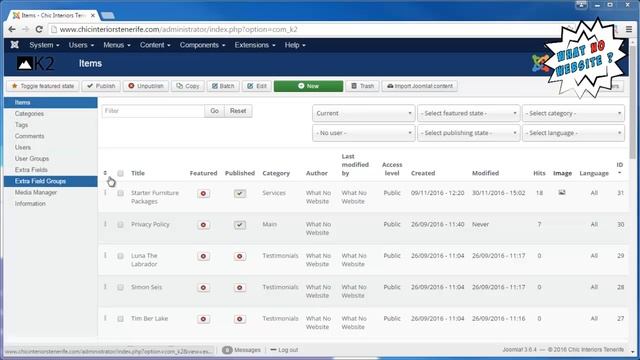Click the browser address bar URL
Viewport: 640px width, 360px height.
pos(178,29)
